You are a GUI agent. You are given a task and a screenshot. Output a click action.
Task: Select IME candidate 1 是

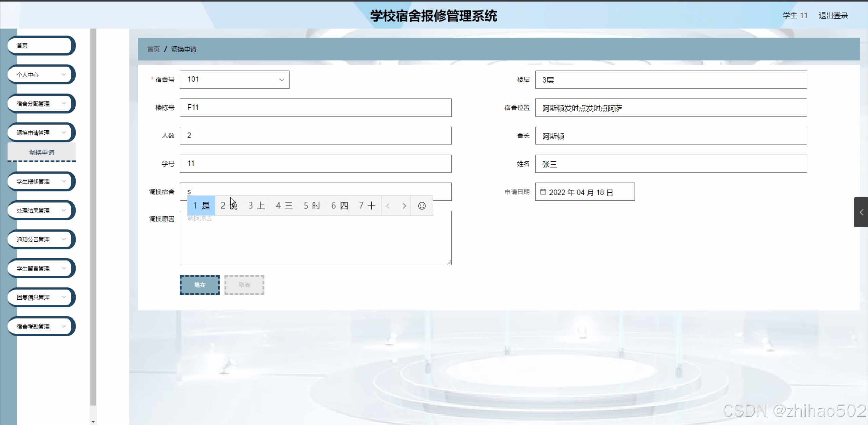point(201,206)
